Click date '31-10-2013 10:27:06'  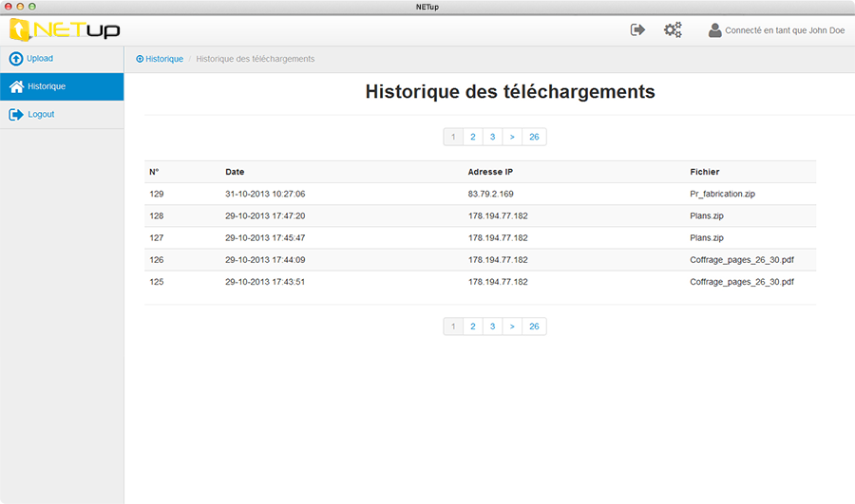pyautogui.click(x=265, y=194)
